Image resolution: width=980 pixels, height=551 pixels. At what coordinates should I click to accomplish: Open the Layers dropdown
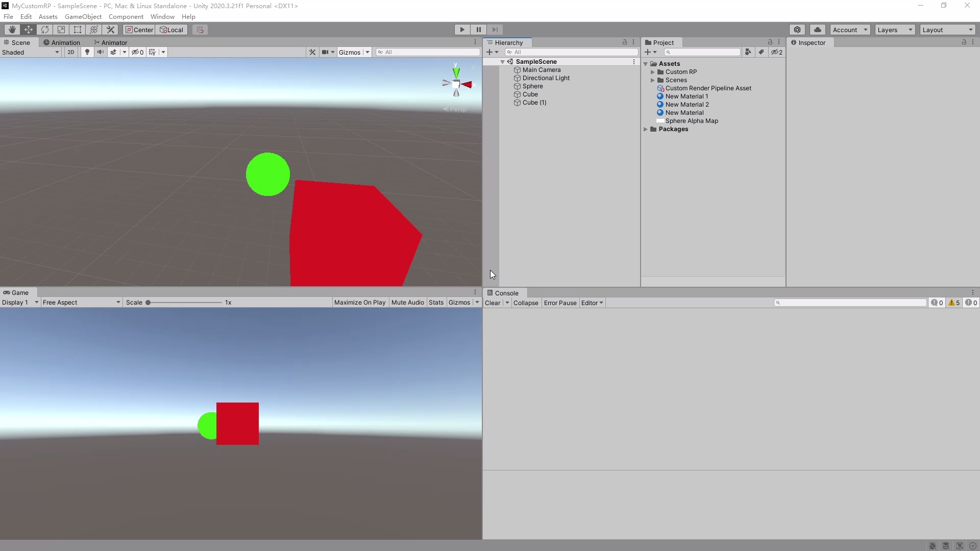tap(894, 30)
